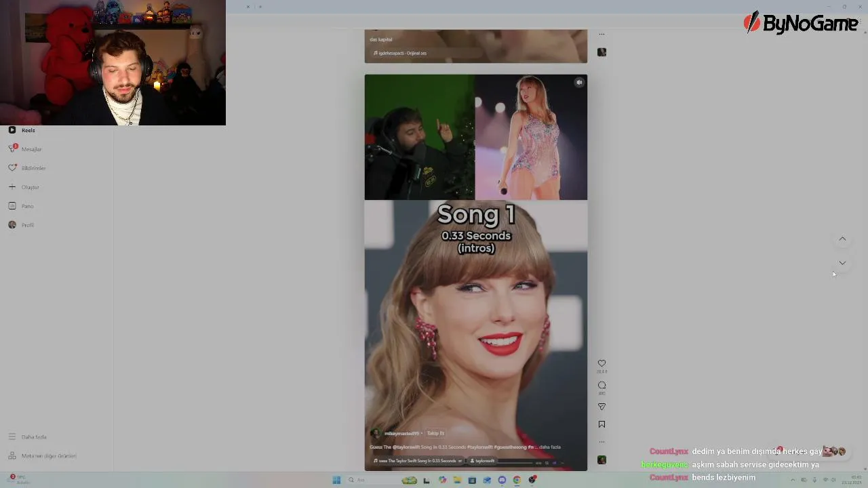Go to previous reel with up chevron
Viewport: 868px width, 488px height.
click(842, 239)
